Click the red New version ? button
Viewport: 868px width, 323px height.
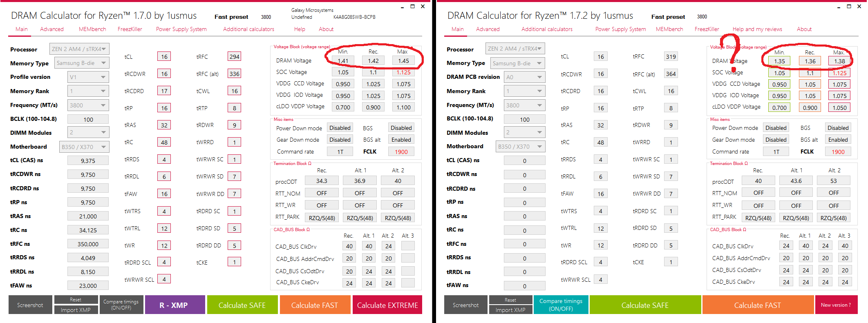[836, 305]
